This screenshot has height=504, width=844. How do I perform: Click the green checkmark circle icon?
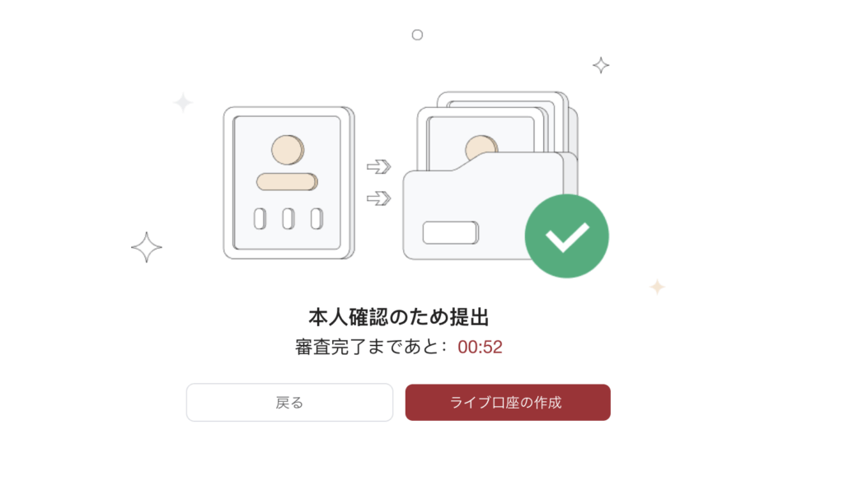pyautogui.click(x=567, y=236)
